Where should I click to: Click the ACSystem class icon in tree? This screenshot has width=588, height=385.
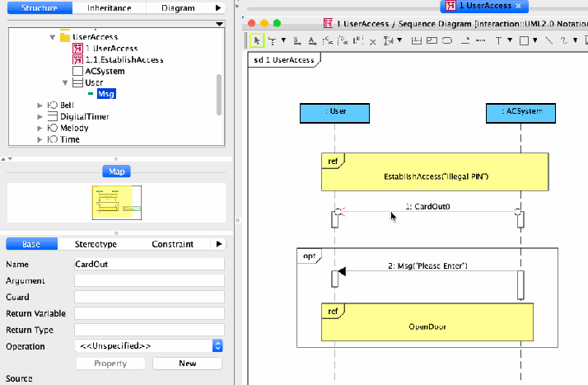pos(78,72)
